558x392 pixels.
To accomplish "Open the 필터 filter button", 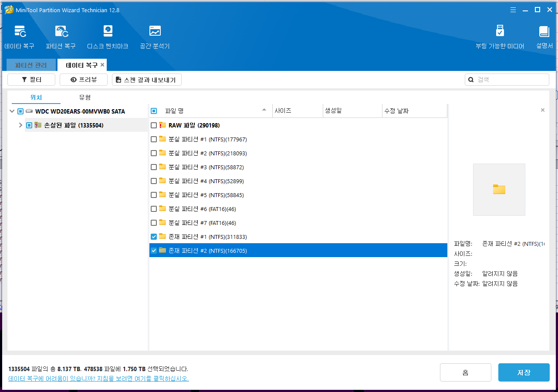I will (x=31, y=80).
